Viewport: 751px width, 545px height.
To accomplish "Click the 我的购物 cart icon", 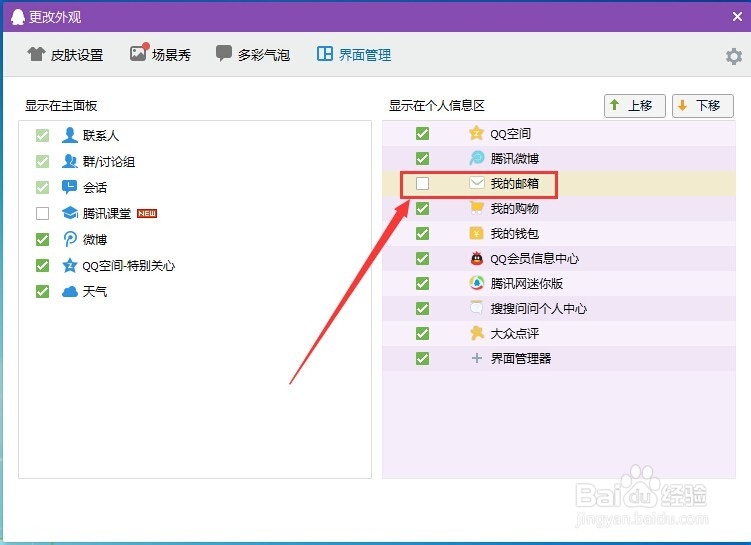I will [476, 208].
